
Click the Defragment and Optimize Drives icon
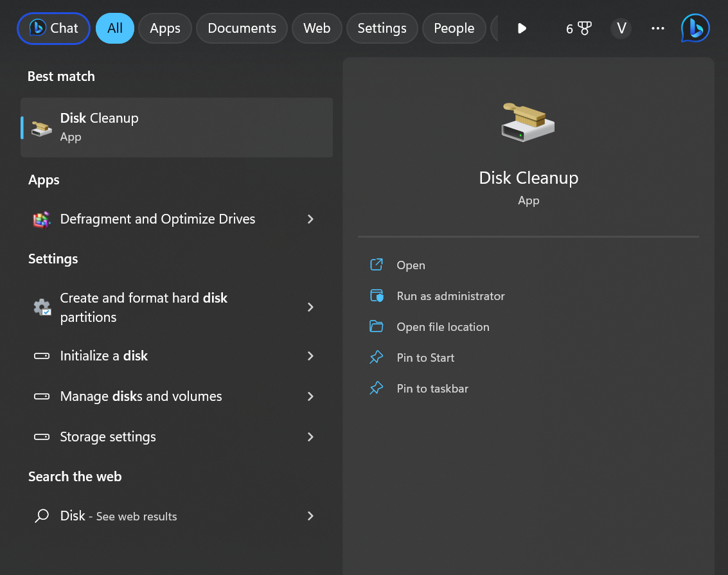[42, 220]
